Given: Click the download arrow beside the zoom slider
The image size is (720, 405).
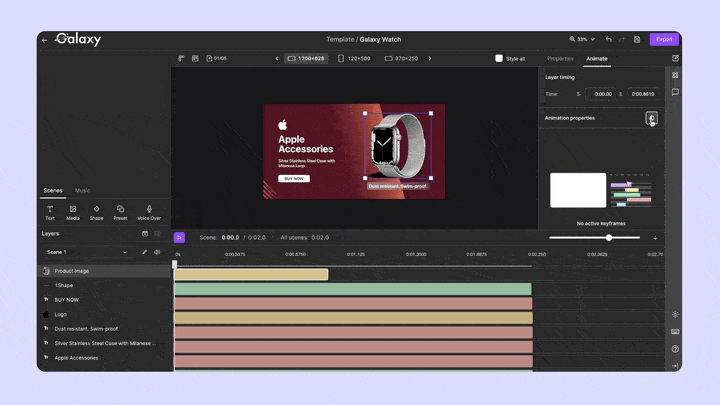Looking at the screenshot, I should tap(655, 238).
